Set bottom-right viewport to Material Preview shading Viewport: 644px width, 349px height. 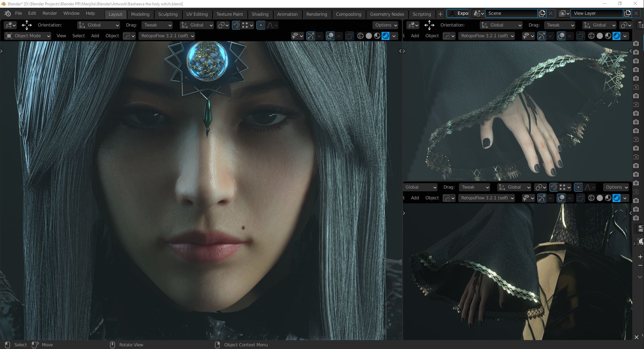tap(608, 198)
